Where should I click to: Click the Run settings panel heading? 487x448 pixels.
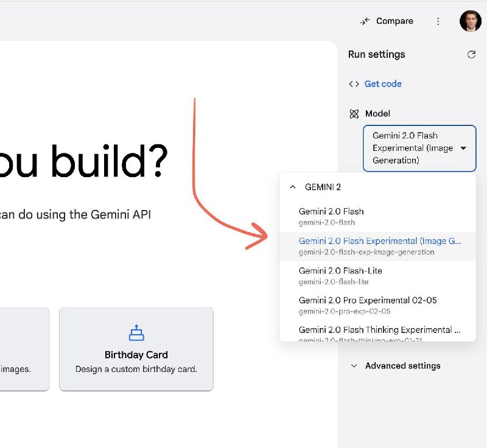click(x=376, y=55)
